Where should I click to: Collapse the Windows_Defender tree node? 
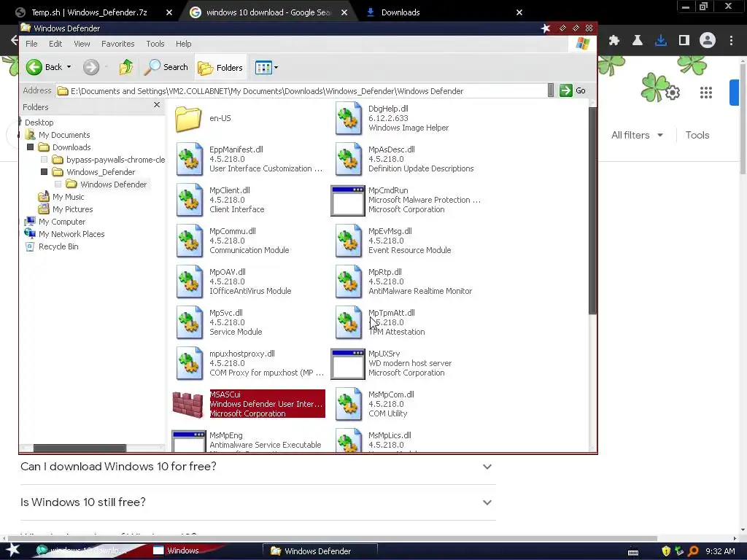(44, 172)
